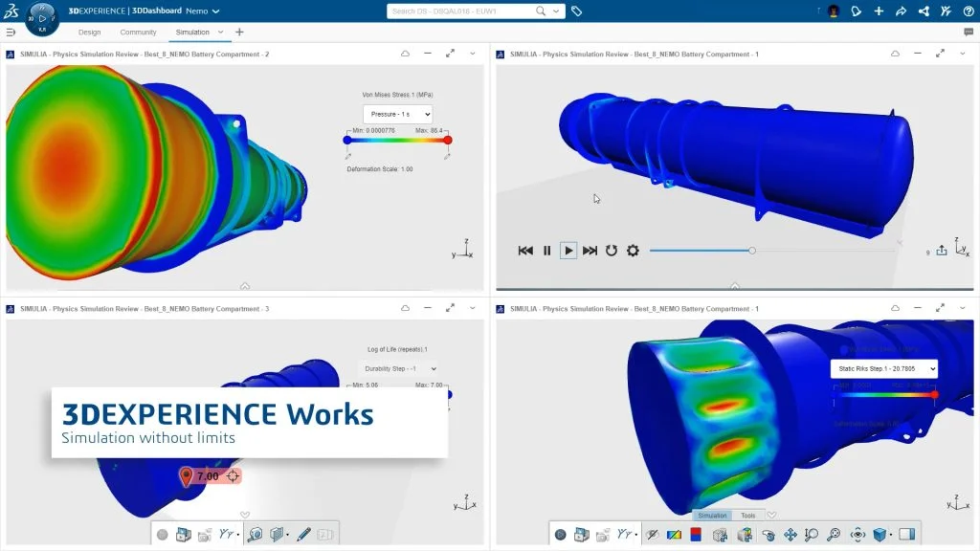Open Simulation tab chevron menu
Screen dimensions: 980x551
point(221,32)
